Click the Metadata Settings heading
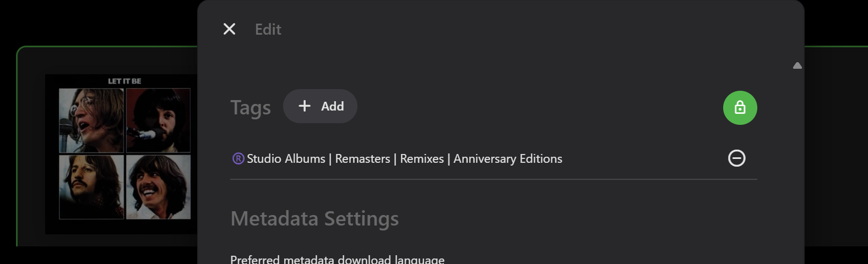Screen dimensions: 868x264 point(314,218)
